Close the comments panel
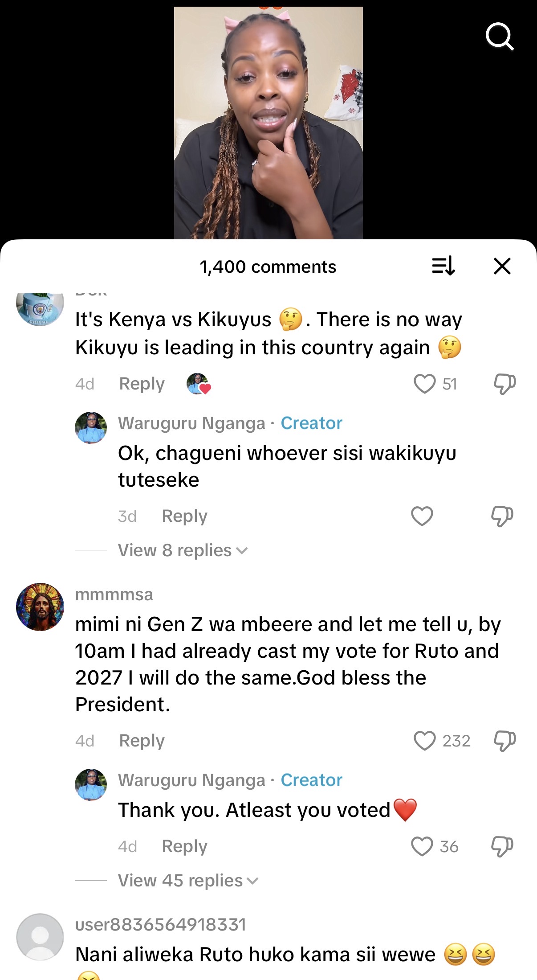Screen dimensions: 537x980 coord(502,266)
